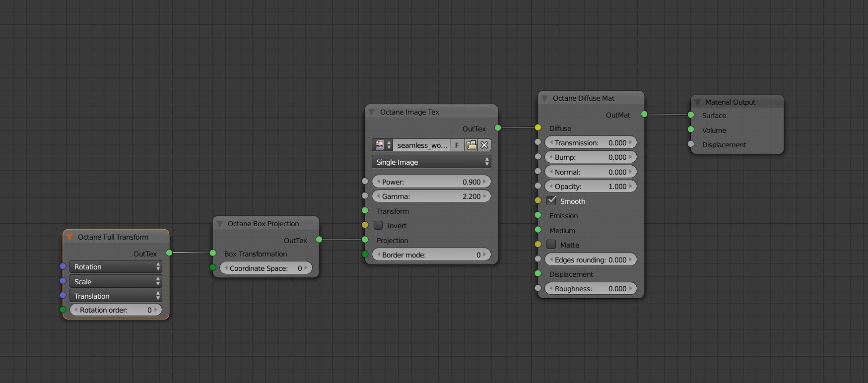Image resolution: width=868 pixels, height=383 pixels.
Task: Increase Roughness with its right arrow
Action: click(631, 288)
